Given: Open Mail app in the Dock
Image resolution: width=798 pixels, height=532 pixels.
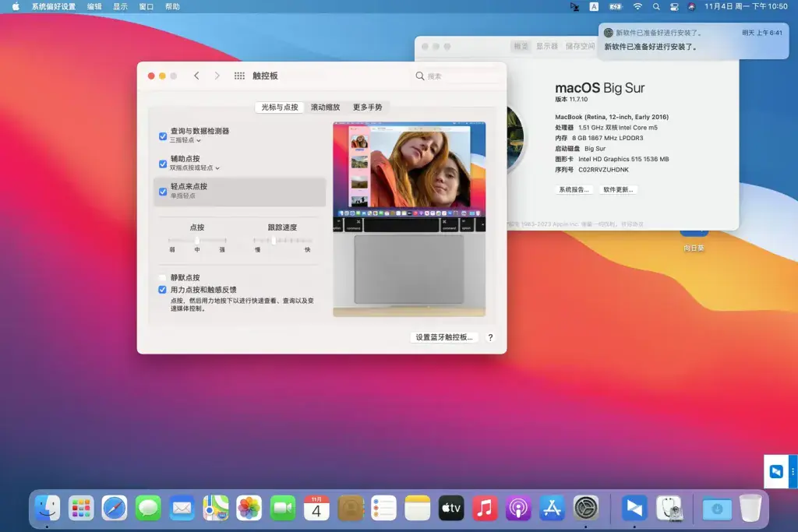Looking at the screenshot, I should point(182,508).
